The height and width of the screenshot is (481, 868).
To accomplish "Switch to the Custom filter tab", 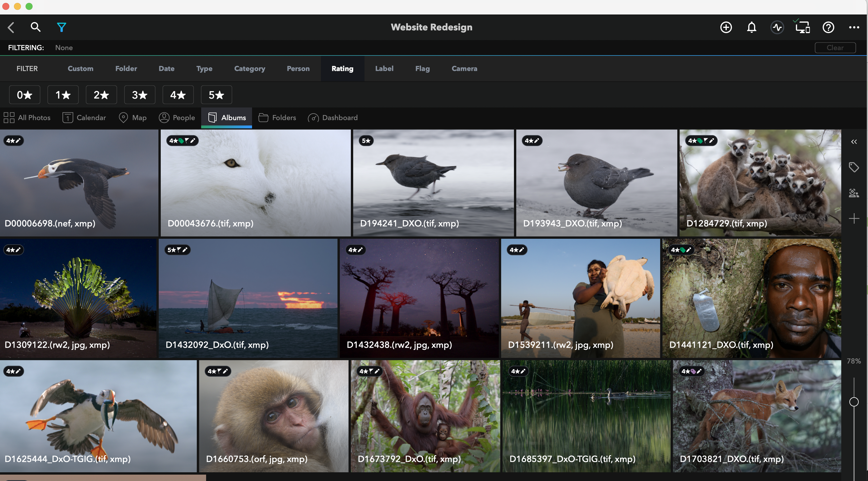I will (81, 69).
